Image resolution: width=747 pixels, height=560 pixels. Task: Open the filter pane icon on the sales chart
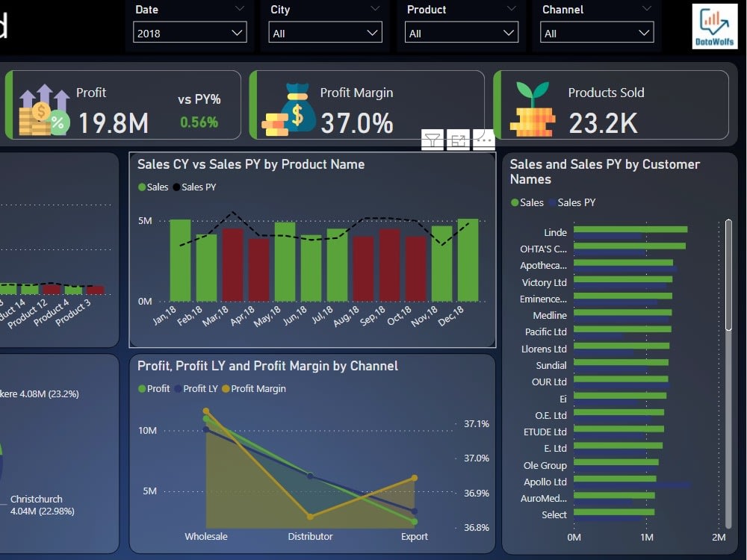coord(433,140)
